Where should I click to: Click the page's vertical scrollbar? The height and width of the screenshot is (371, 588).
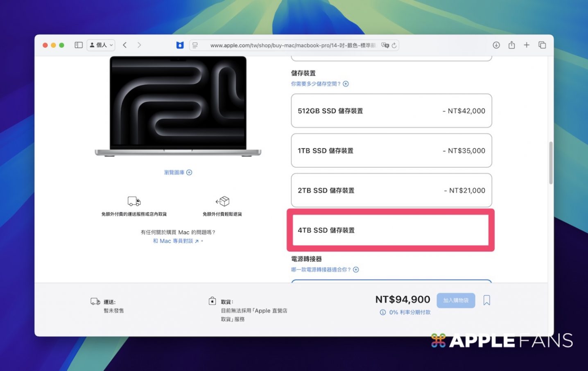(551, 163)
